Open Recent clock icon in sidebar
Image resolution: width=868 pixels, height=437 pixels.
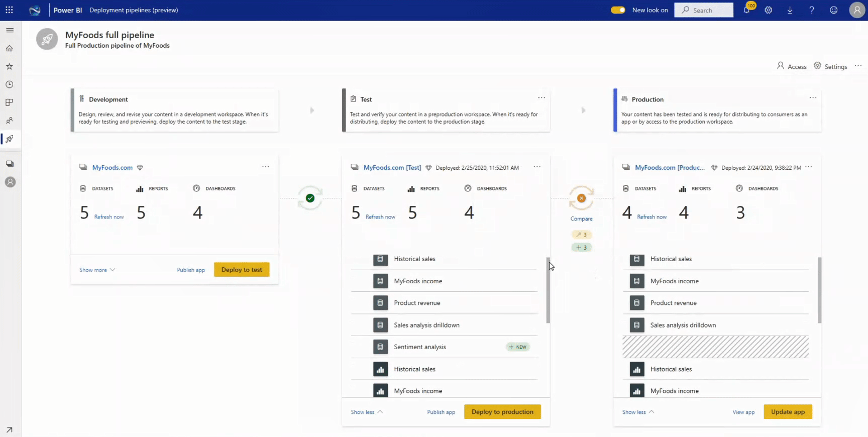pos(10,84)
